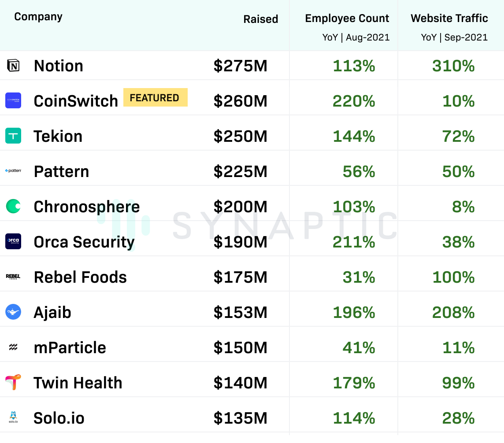Viewport: 504px width, 443px height.
Task: Click Ajaib's 196% employee growth
Action: (354, 313)
